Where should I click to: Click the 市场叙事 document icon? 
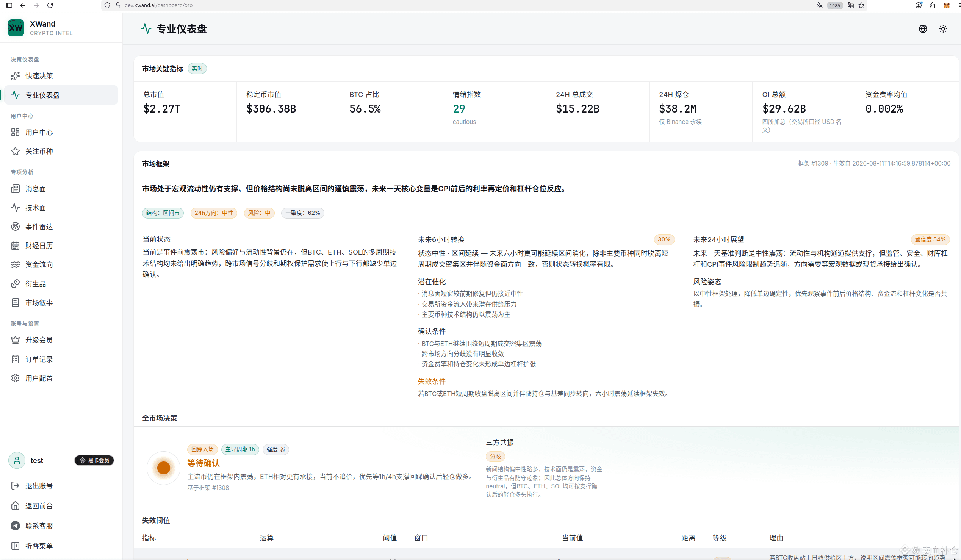coord(15,303)
